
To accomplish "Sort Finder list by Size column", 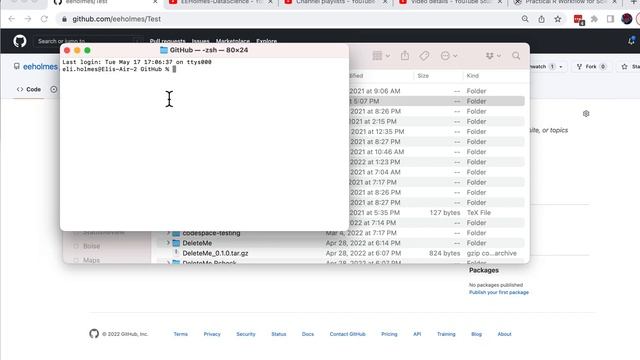I will pos(423,76).
